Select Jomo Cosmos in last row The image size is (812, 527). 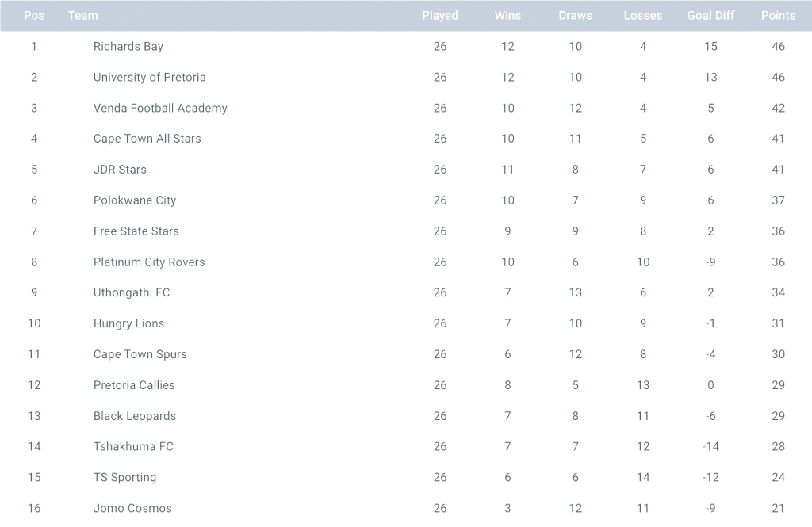tap(132, 508)
